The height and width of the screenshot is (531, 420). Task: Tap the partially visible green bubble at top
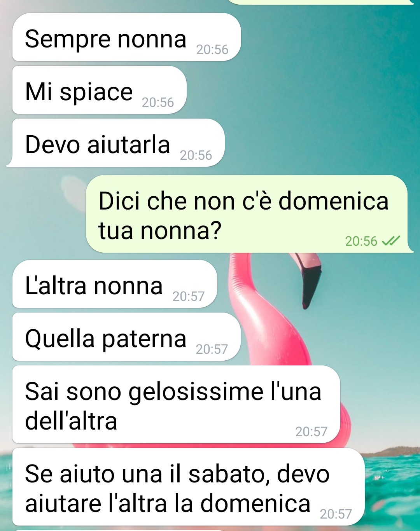point(320,2)
